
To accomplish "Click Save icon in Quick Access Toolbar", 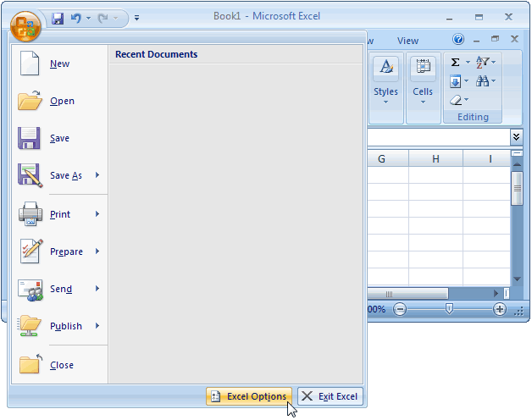I will 58,18.
